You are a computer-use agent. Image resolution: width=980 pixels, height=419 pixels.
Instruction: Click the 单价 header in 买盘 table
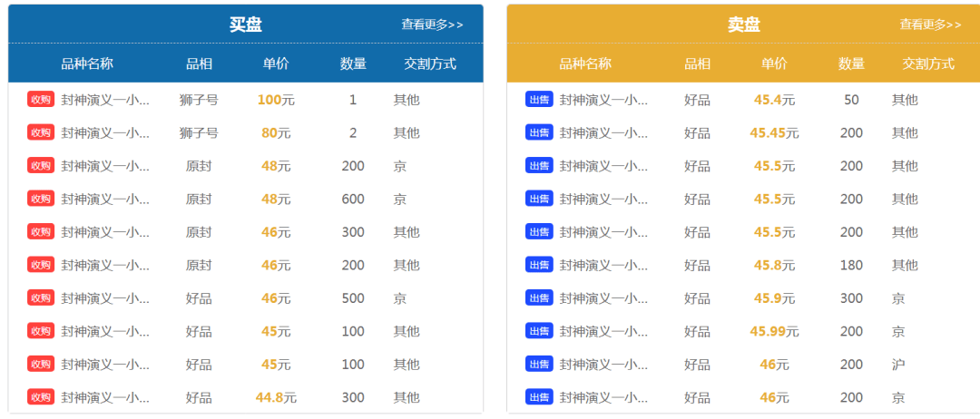coord(276,63)
